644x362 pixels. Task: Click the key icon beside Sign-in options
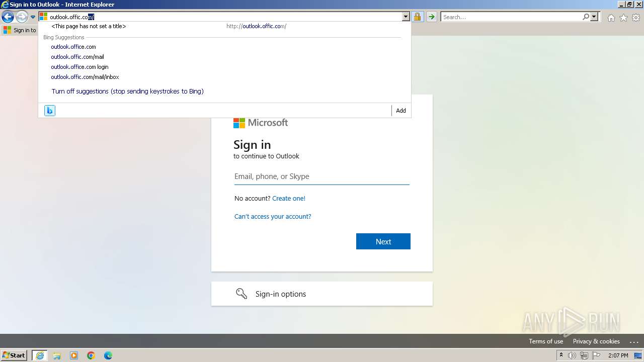pos(242,294)
